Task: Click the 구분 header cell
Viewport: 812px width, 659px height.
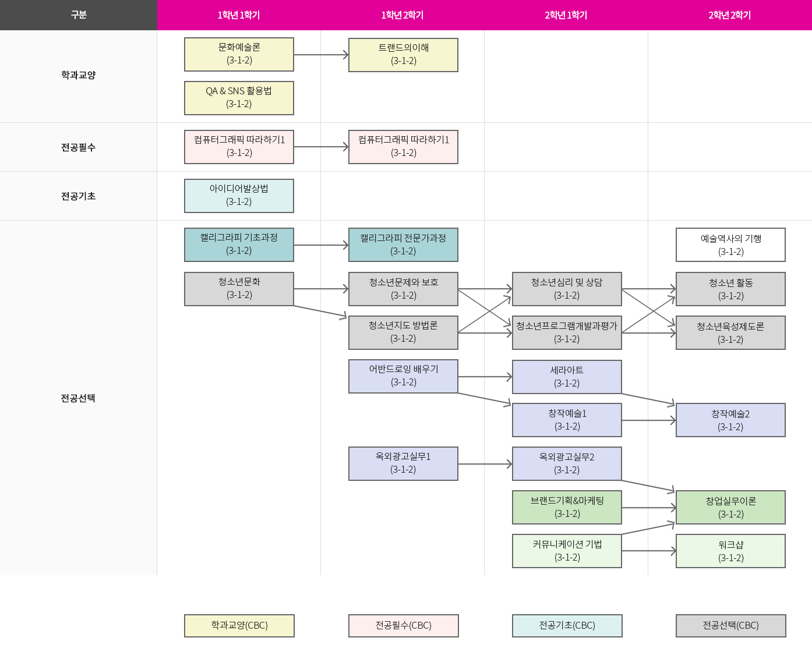Action: click(79, 15)
